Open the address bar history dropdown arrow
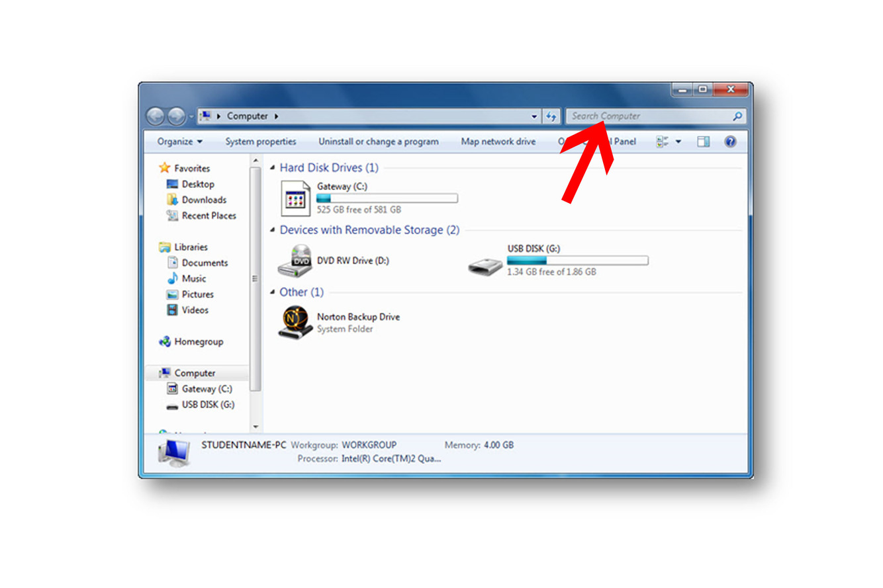883x588 pixels. click(x=535, y=116)
